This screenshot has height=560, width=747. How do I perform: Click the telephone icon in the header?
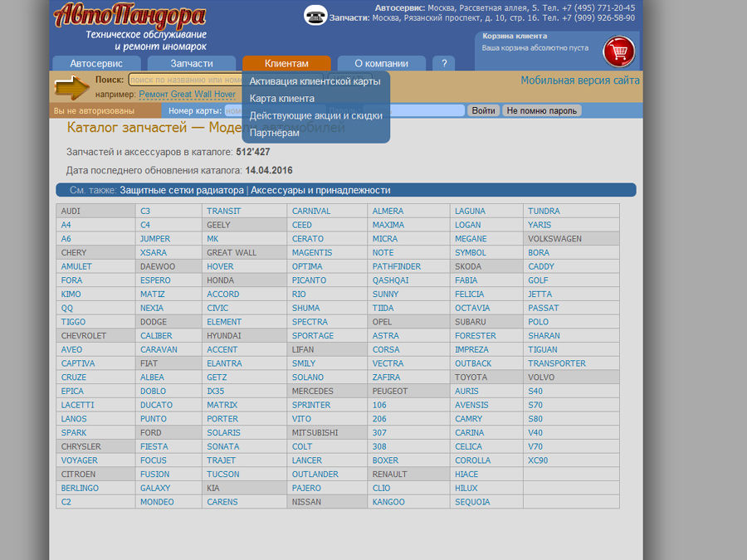point(315,15)
